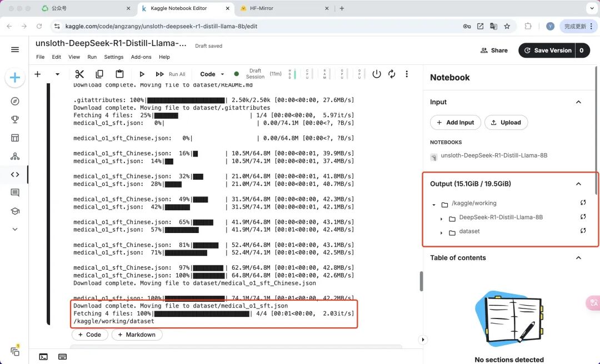Add a Markdown cell below output

click(x=137, y=335)
